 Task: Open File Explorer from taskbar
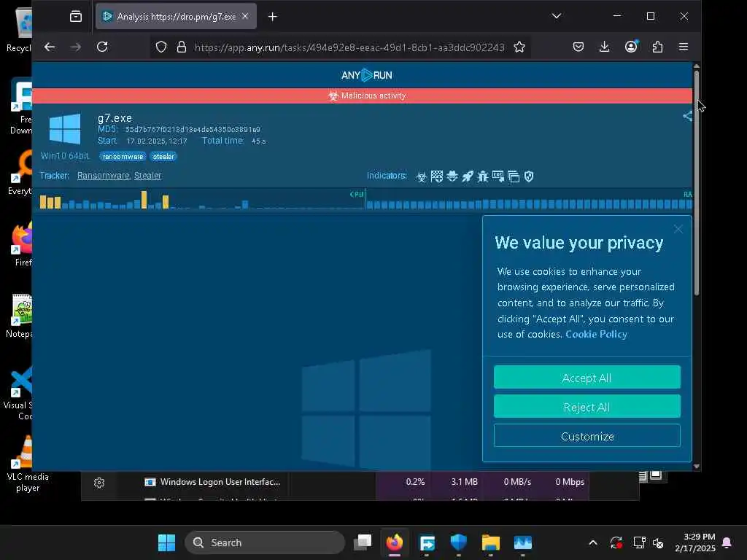491,542
